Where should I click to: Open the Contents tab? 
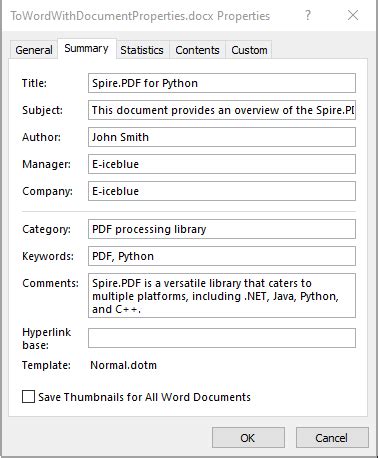click(x=197, y=50)
